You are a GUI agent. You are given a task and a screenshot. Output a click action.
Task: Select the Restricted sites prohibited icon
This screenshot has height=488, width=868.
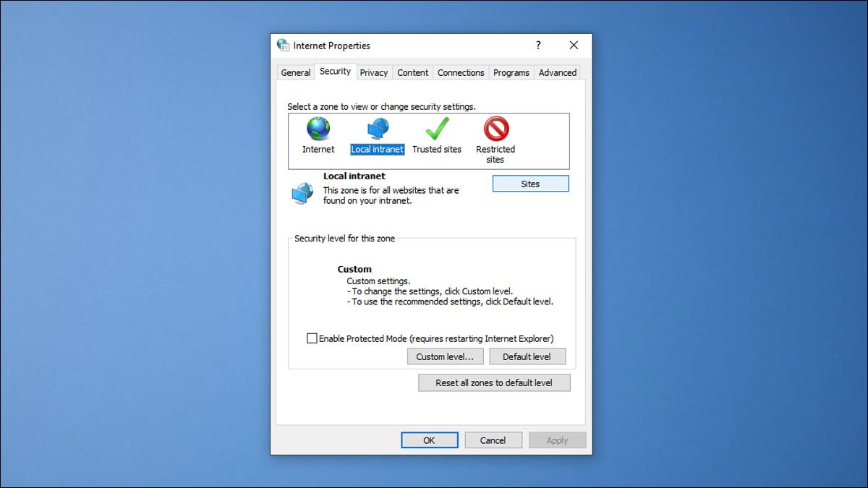pos(495,129)
